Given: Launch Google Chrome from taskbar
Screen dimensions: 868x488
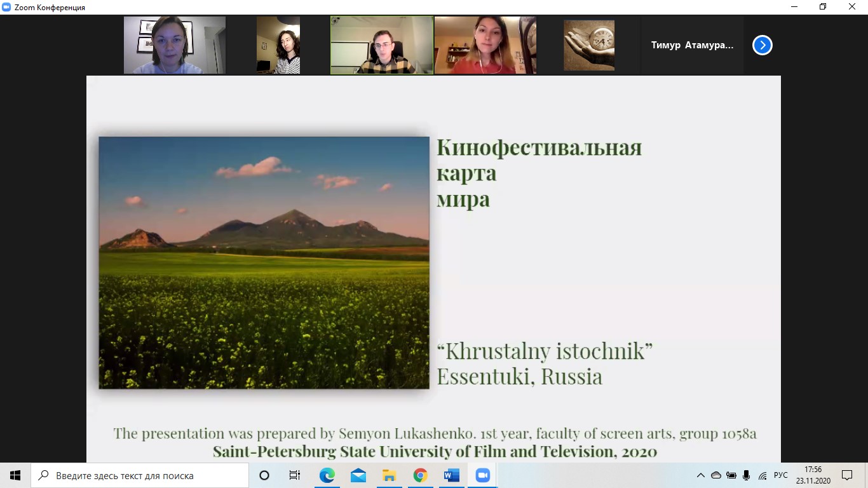Looking at the screenshot, I should point(420,475).
